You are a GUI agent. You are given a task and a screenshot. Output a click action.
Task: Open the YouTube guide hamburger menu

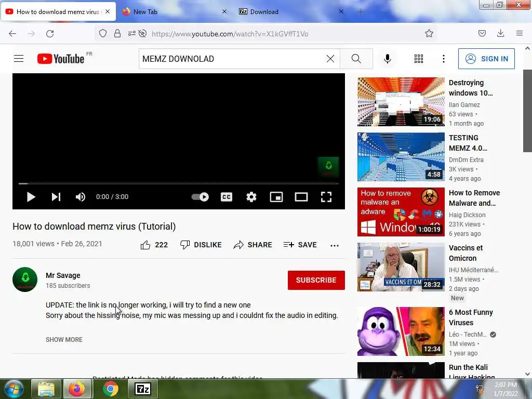19,59
